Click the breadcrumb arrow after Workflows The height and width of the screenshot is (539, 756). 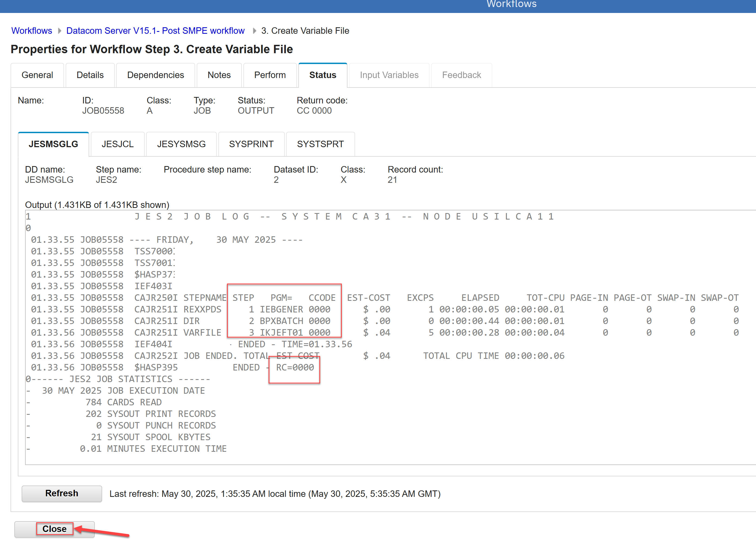[x=59, y=31]
